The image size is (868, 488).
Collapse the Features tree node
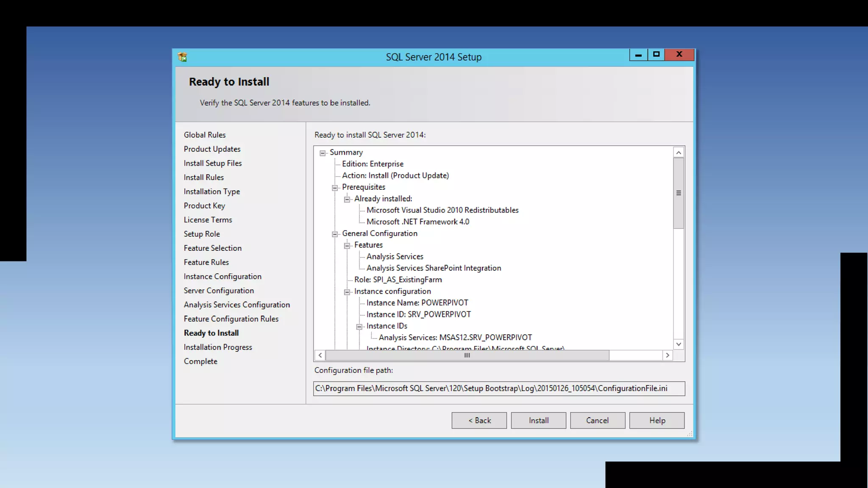[x=347, y=246]
